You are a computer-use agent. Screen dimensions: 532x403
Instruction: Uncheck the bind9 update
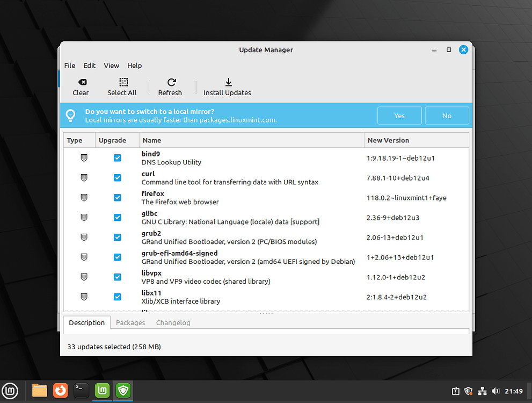[117, 158]
